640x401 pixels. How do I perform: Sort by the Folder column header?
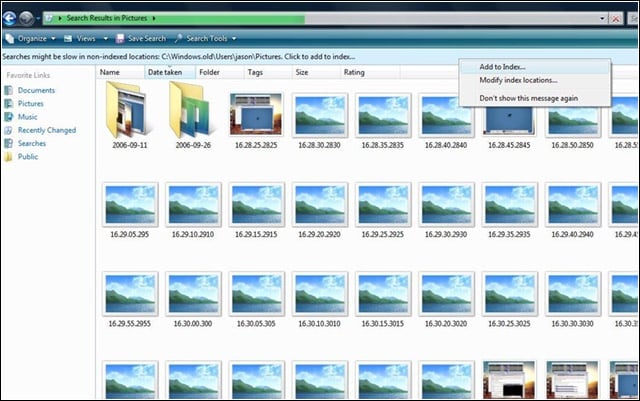click(x=220, y=72)
